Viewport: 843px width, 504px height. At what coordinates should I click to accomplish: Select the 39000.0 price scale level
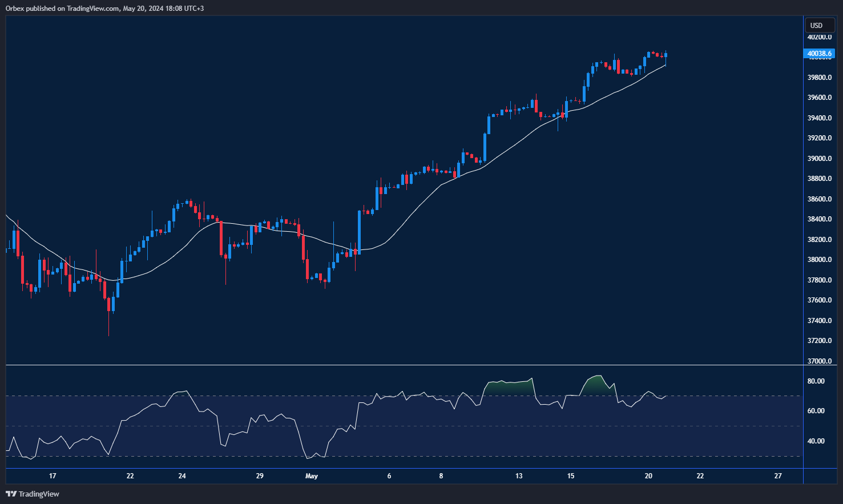coord(819,159)
